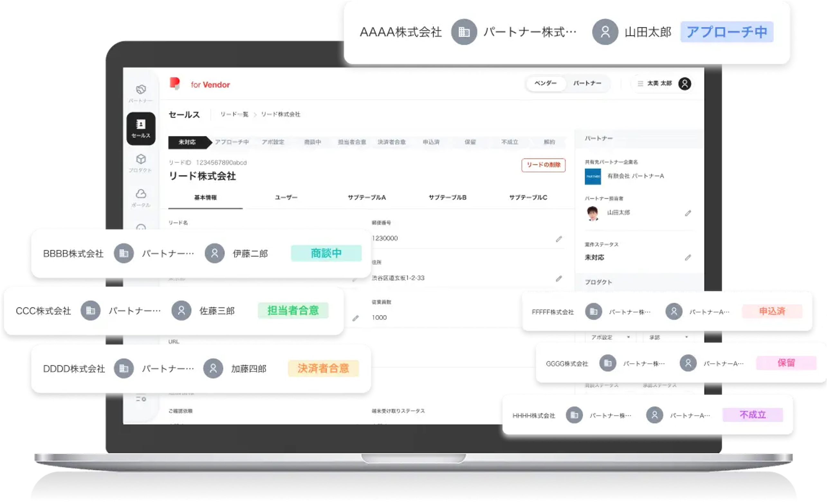The width and height of the screenshot is (827, 504).
Task: Click the user avatar icon in header
Action: (x=685, y=84)
